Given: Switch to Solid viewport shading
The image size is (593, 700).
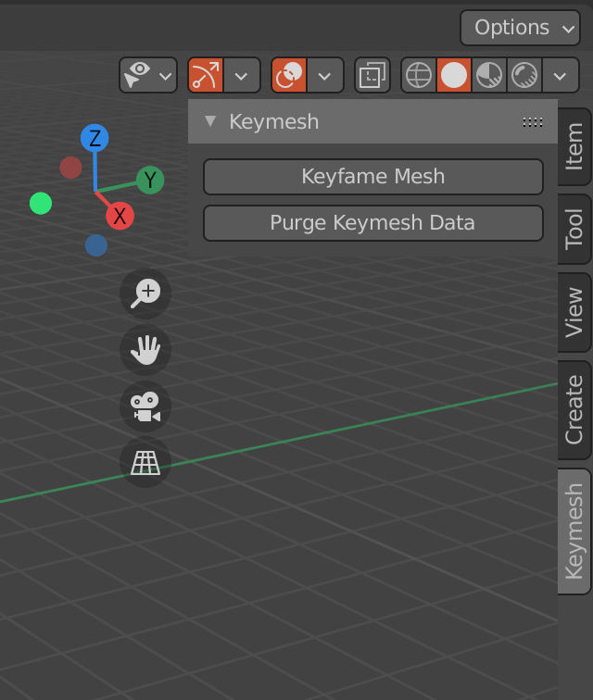Looking at the screenshot, I should [454, 75].
